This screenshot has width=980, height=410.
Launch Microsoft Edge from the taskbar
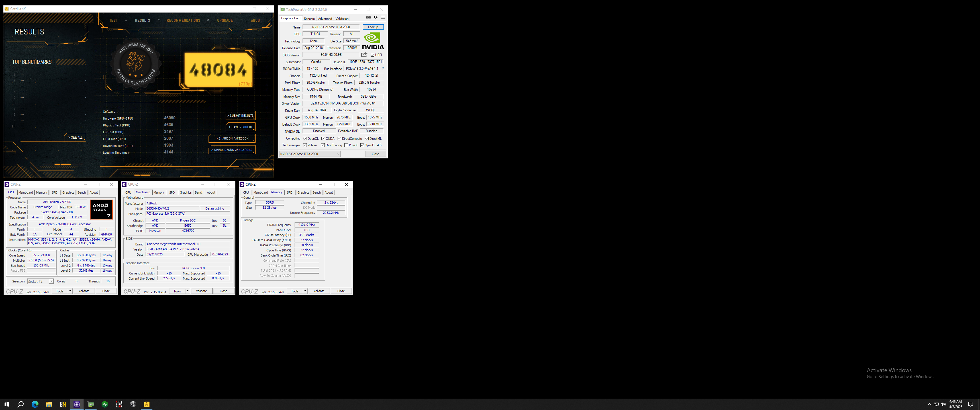(35, 404)
